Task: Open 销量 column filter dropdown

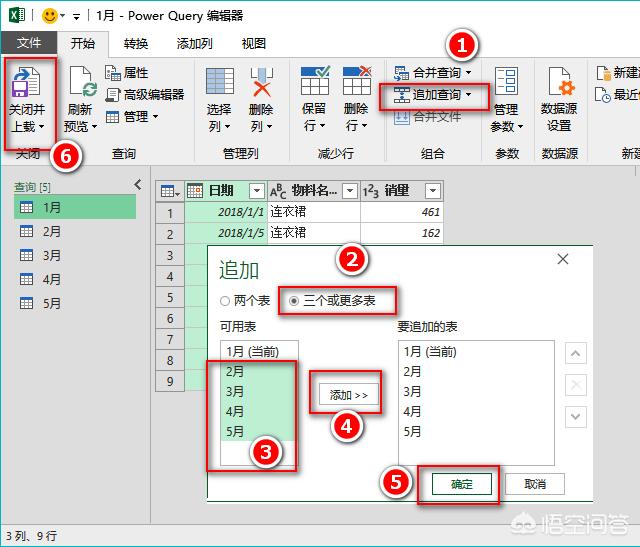Action: pos(433,191)
